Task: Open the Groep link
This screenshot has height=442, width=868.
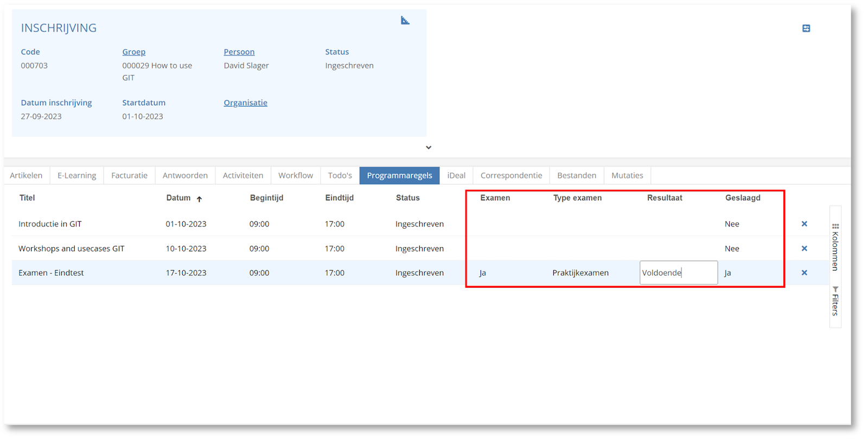Action: click(133, 52)
